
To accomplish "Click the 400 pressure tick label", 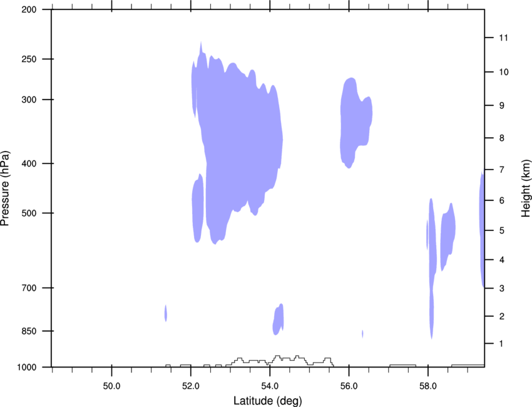I will 29,163.
